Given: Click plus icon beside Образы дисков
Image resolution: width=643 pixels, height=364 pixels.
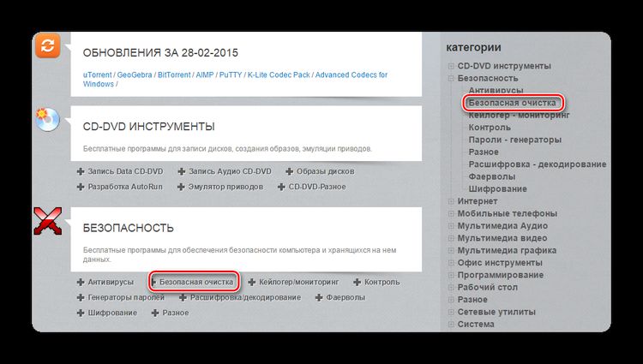Looking at the screenshot, I should [290, 171].
